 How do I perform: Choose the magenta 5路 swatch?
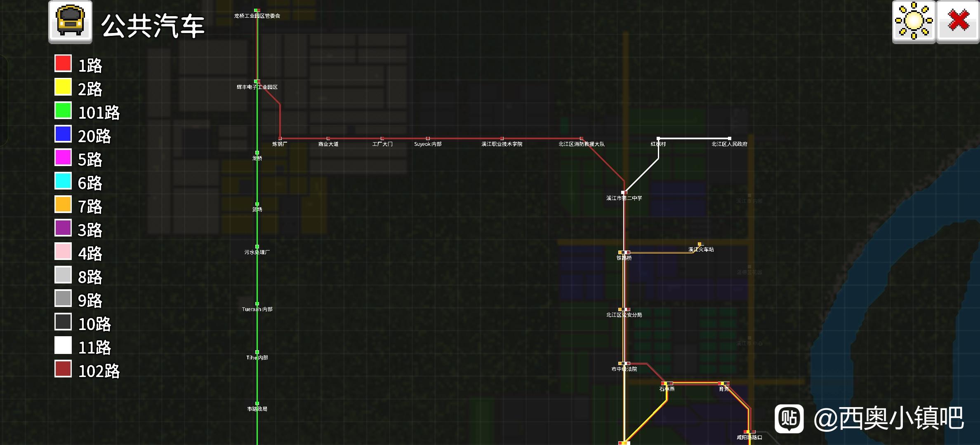(x=63, y=157)
